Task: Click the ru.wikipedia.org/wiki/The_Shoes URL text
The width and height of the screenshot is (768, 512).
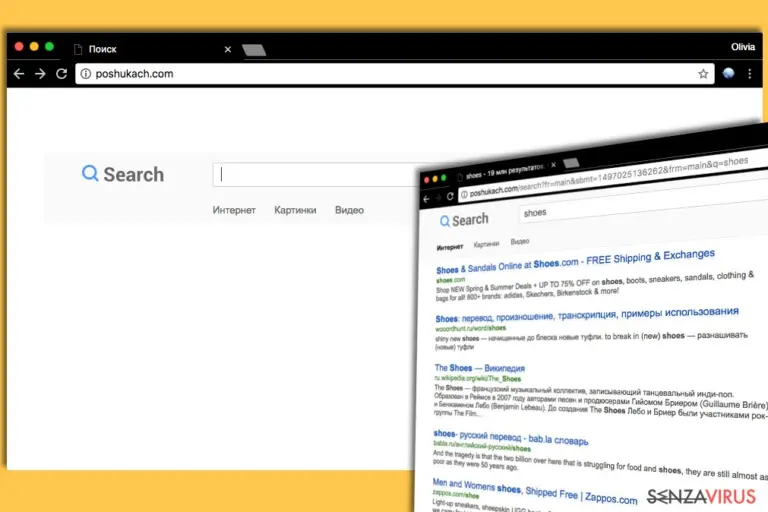Action: click(478, 378)
